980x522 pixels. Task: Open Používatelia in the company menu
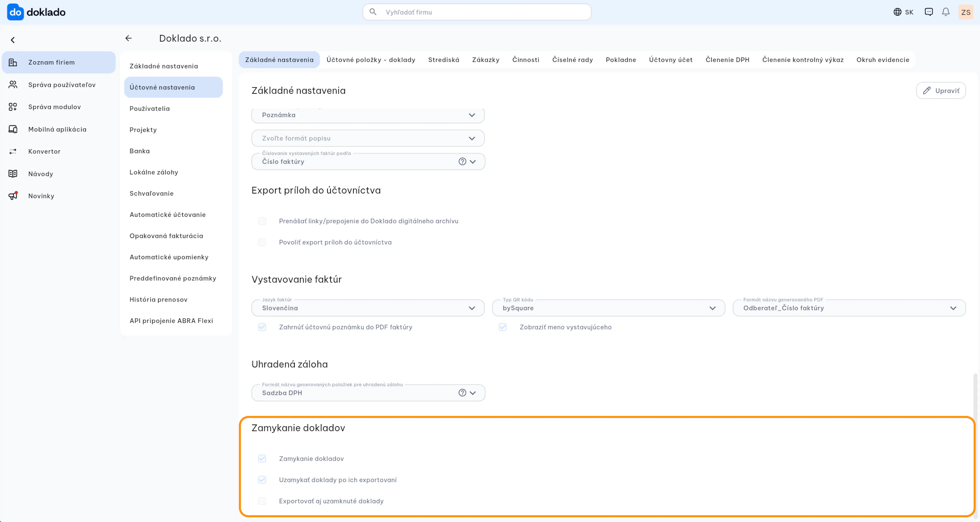[174, 109]
